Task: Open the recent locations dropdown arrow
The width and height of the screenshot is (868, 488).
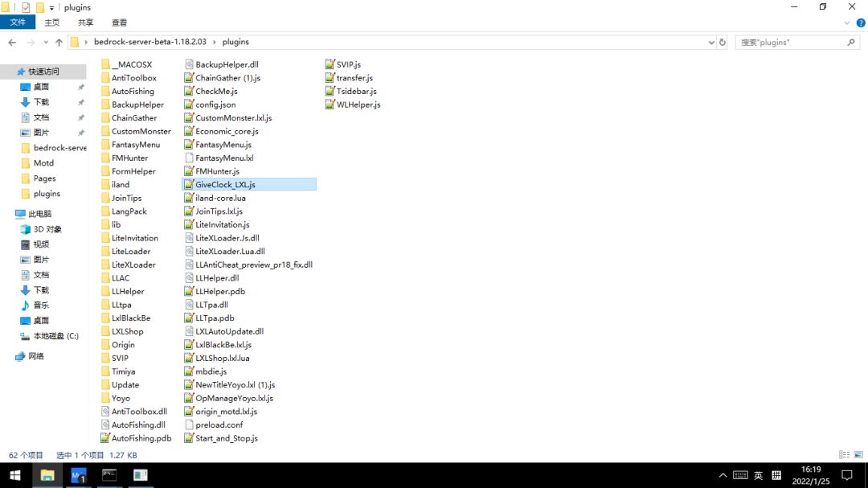Action: pyautogui.click(x=45, y=42)
